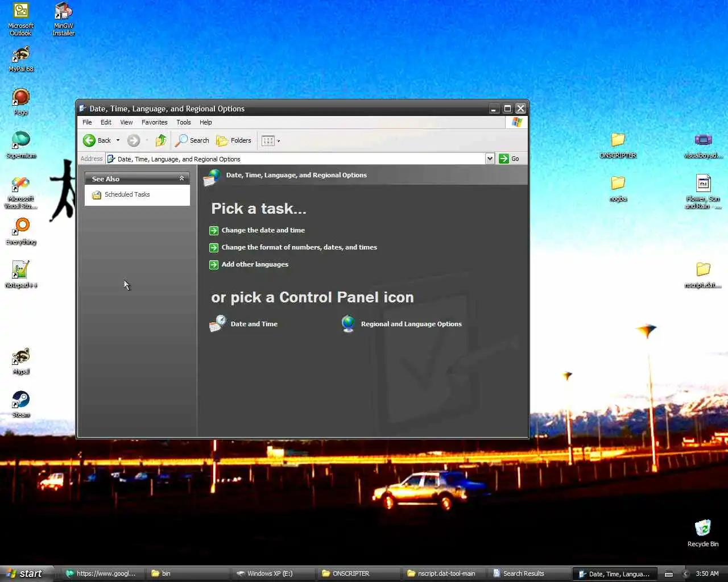728x582 pixels.
Task: Open the Help menu
Action: pyautogui.click(x=205, y=122)
